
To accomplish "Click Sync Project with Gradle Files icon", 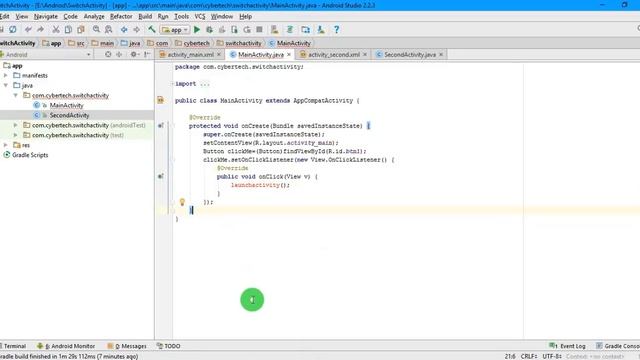I will 290,29.
